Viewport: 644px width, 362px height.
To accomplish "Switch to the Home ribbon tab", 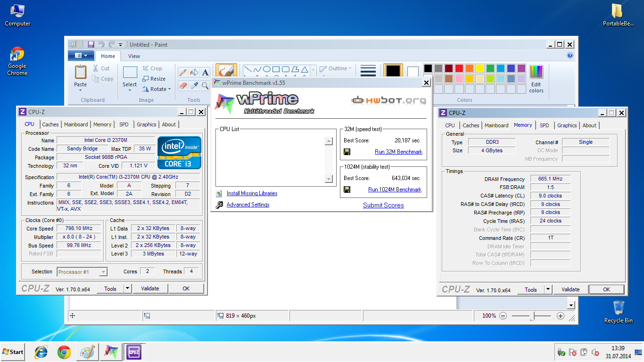I will click(108, 56).
